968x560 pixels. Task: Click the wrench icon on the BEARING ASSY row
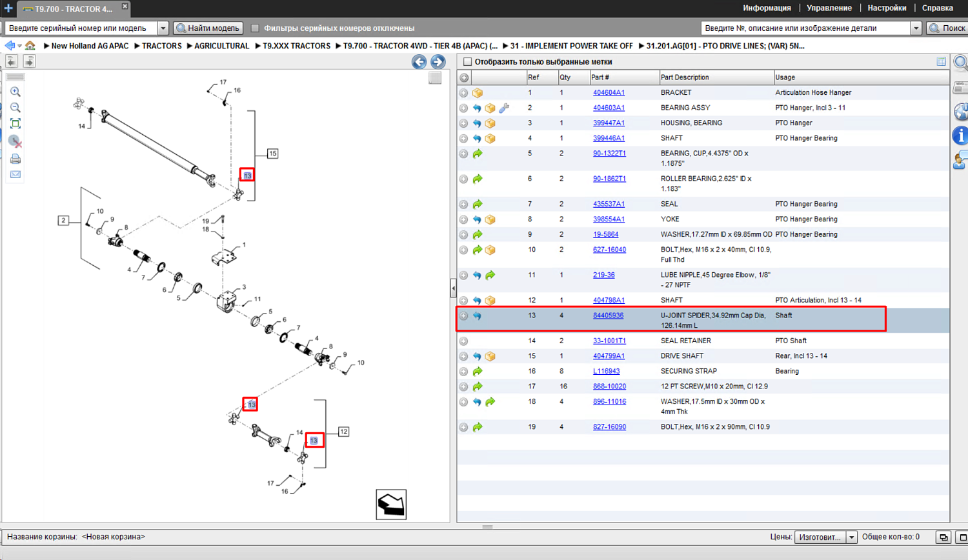pos(504,108)
